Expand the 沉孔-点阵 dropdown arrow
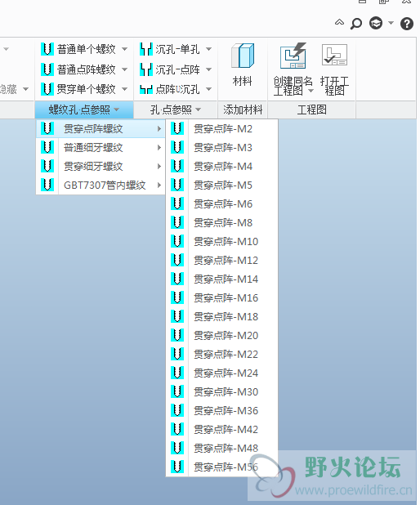 click(208, 69)
